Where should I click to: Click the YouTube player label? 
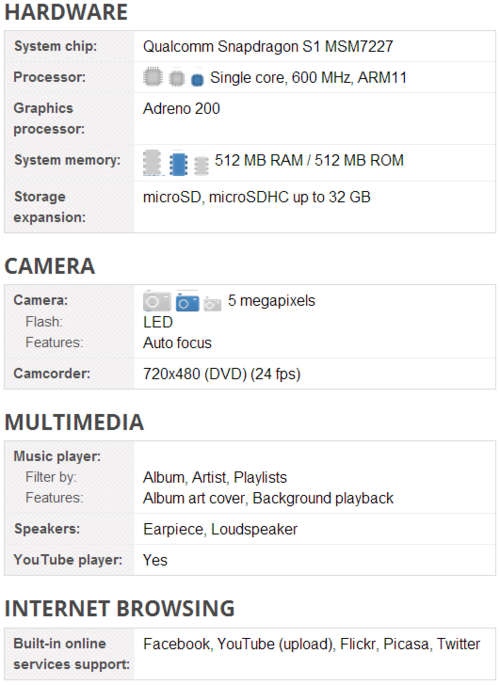tap(68, 560)
